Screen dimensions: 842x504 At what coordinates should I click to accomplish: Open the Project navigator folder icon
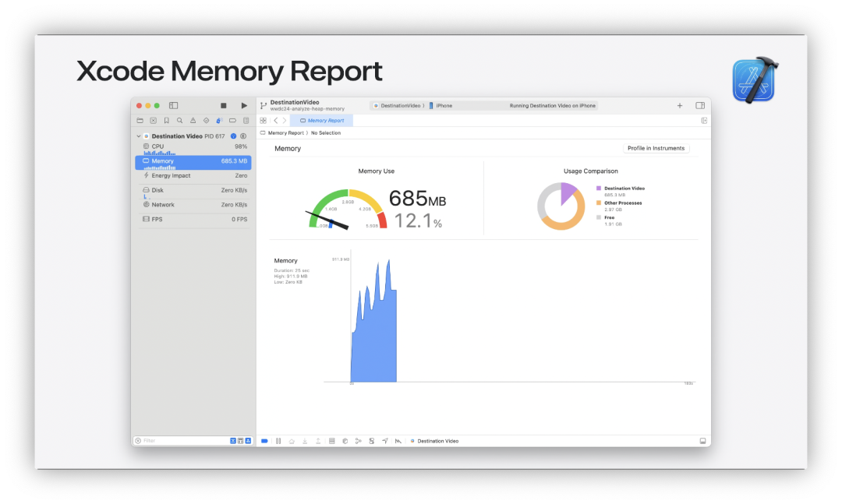[x=140, y=121]
